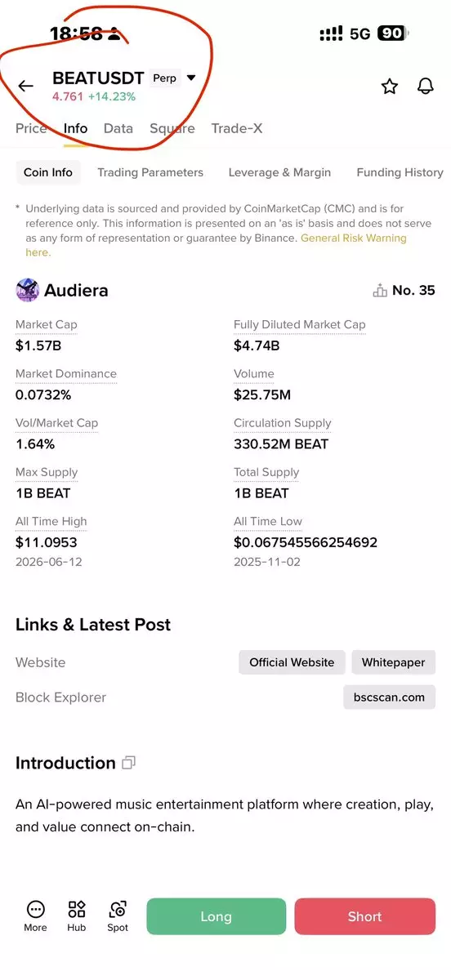
Task: Expand the BEATUSDT Perp pair dropdown
Action: pos(191,78)
